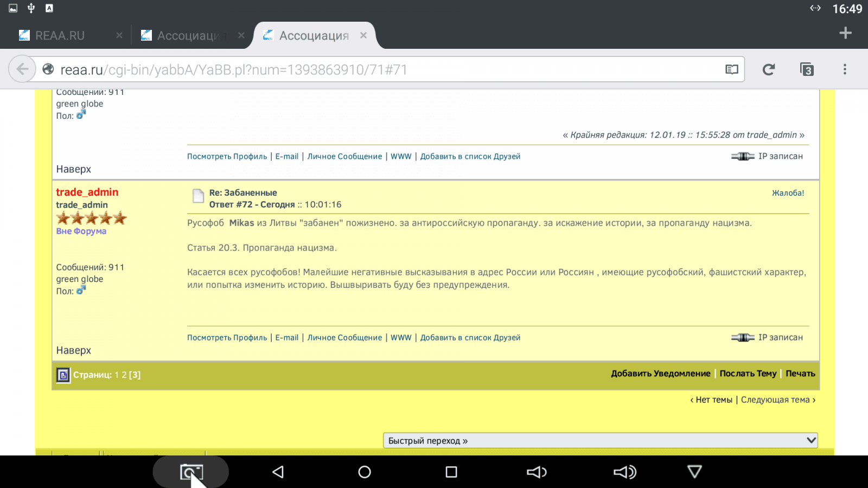
Task: Click IP записан icon in upper post
Action: click(x=743, y=156)
